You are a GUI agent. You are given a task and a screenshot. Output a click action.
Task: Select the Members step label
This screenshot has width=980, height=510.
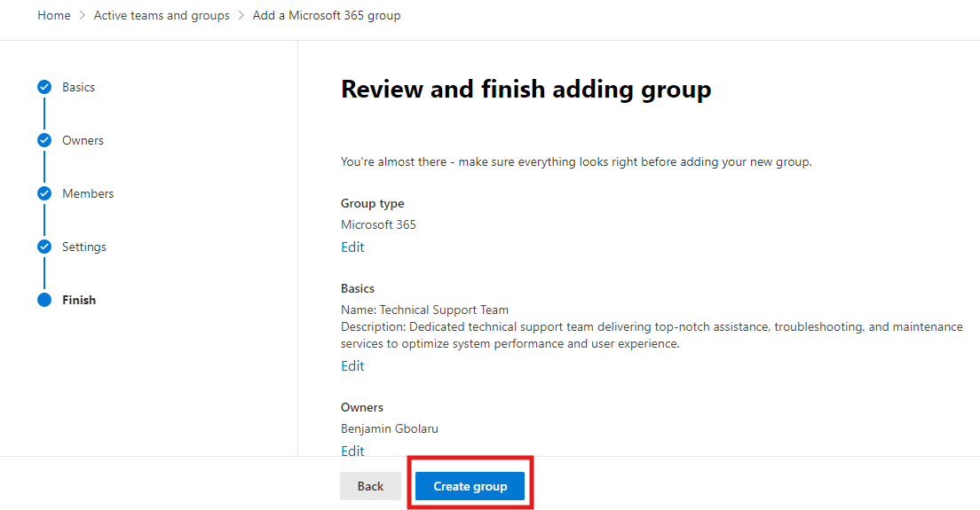click(88, 193)
